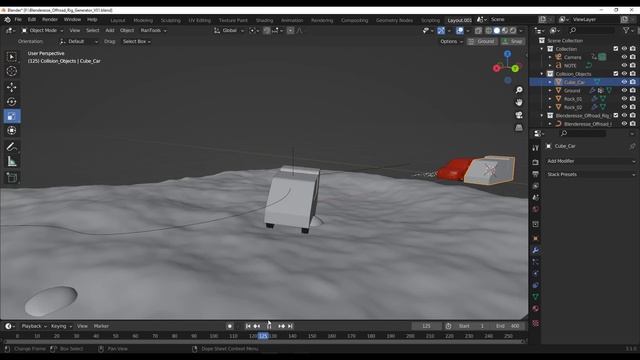Open the Keying popover
Screen dimensions: 640x360
click(x=61, y=326)
